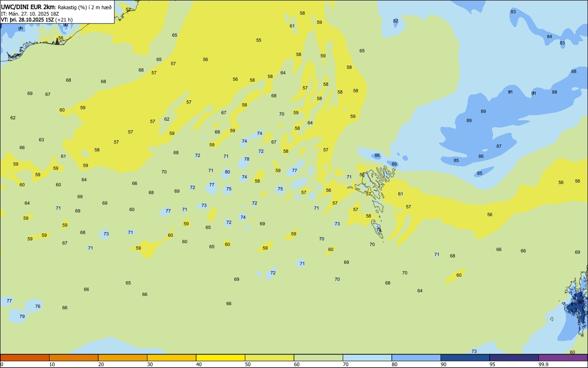
Task: Click the '0' legend tick label
Action: 2,364
